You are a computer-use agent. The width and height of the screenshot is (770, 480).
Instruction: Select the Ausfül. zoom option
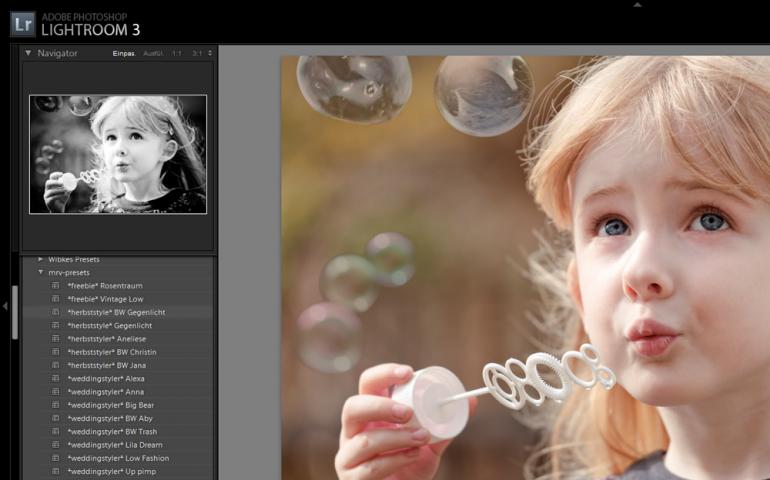click(x=153, y=53)
